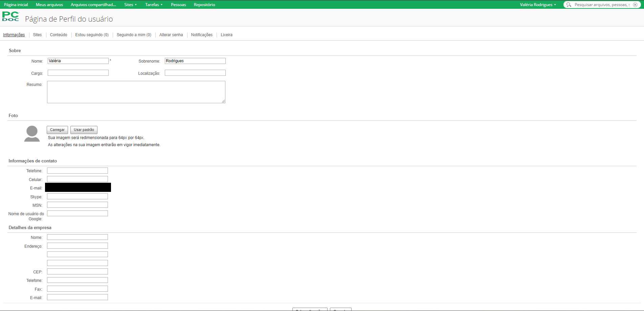
Task: Click the company Nome field
Action: point(77,237)
